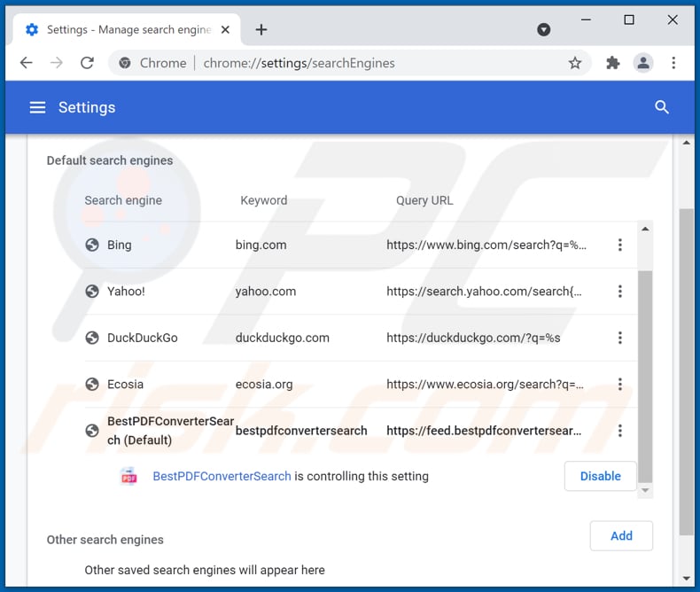
Task: Click the Default search engines heading
Action: click(110, 160)
